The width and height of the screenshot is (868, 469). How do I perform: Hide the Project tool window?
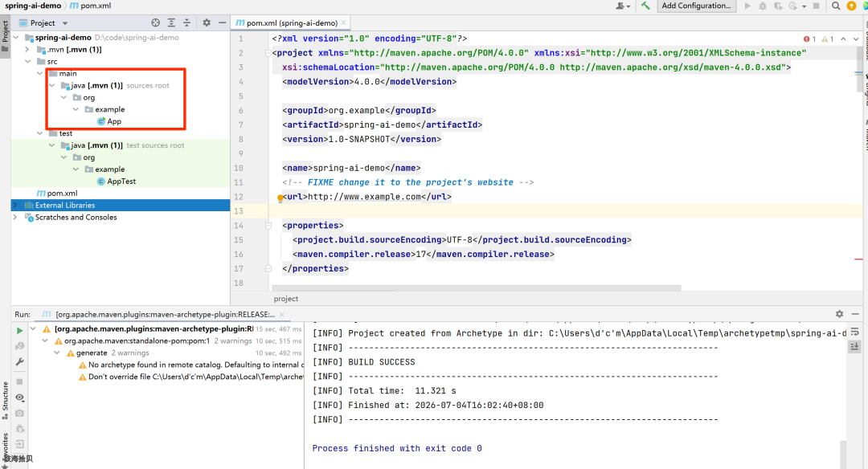coord(222,22)
